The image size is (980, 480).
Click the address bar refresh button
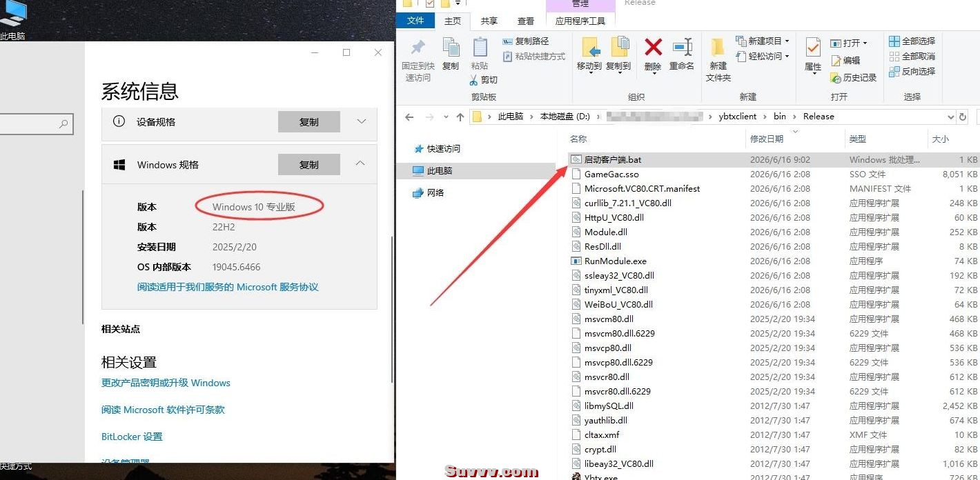tap(963, 117)
